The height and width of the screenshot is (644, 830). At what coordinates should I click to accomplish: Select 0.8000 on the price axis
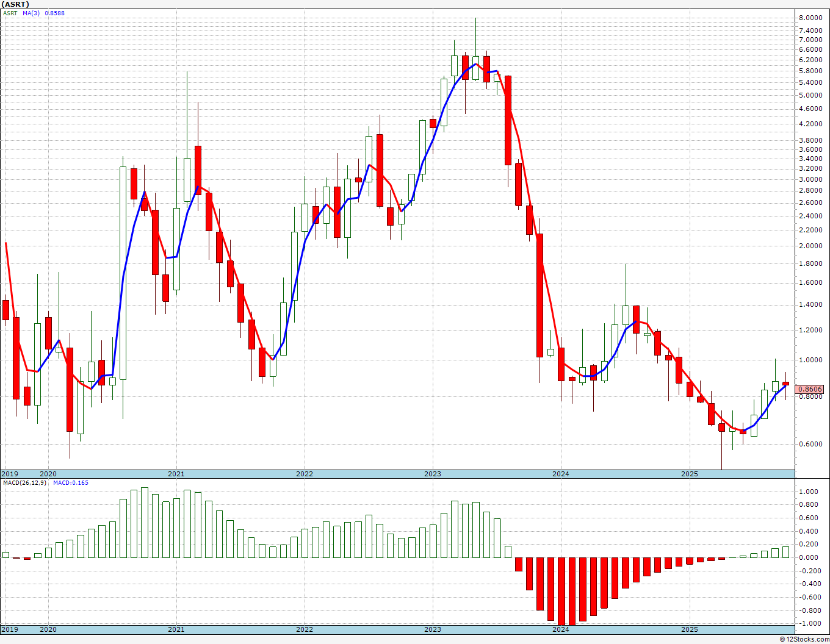click(x=810, y=396)
